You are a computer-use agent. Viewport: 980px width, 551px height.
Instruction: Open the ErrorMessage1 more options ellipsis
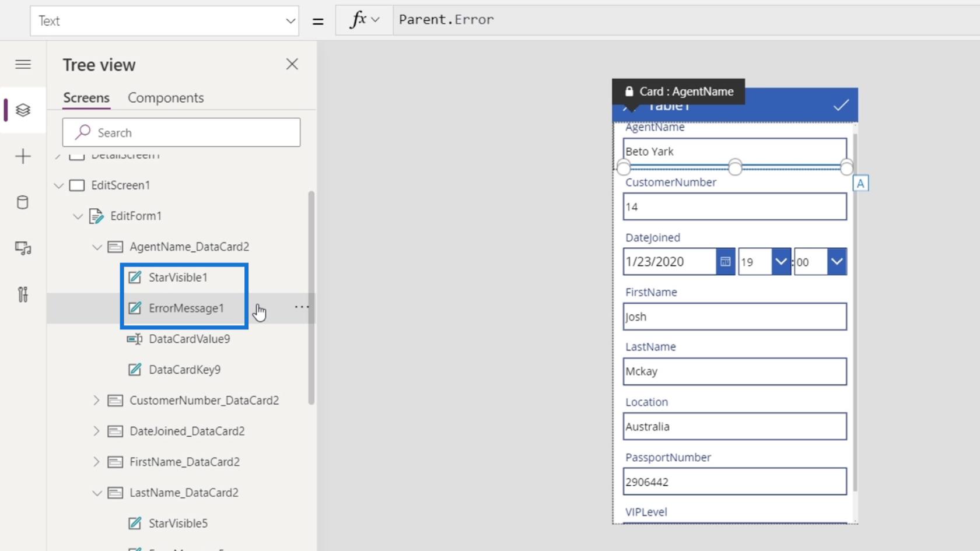point(302,307)
